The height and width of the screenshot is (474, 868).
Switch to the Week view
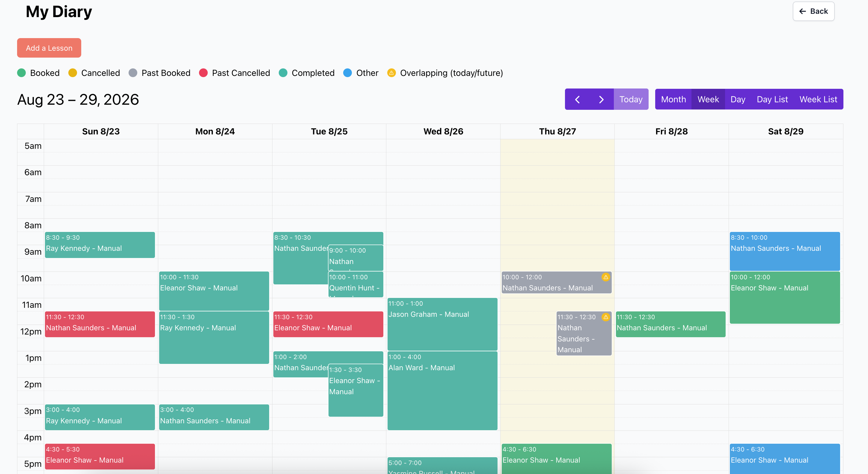coord(708,99)
